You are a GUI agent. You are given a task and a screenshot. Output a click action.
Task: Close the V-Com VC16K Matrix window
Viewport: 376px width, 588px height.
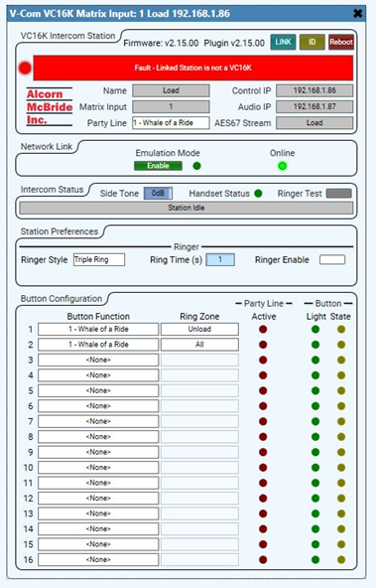[x=358, y=14]
